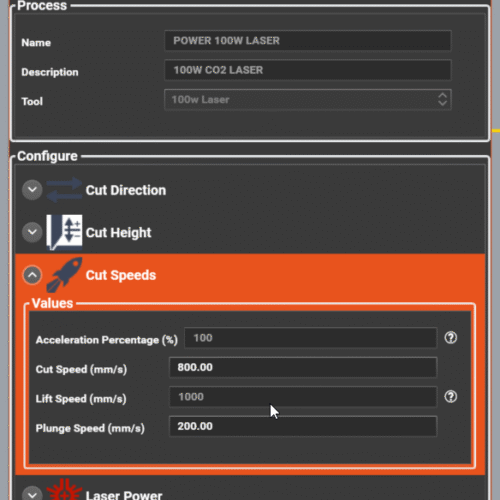Select the Cut Speeds header label

coord(121,275)
